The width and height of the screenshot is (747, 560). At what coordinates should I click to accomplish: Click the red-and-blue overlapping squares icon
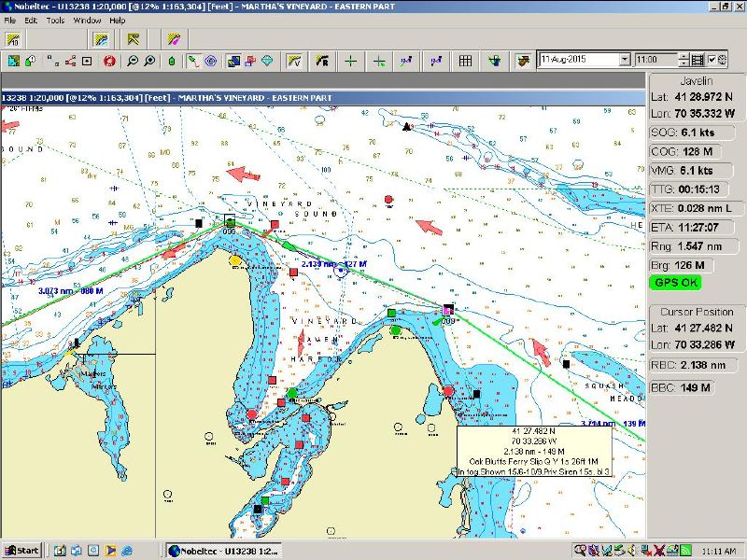point(250,61)
